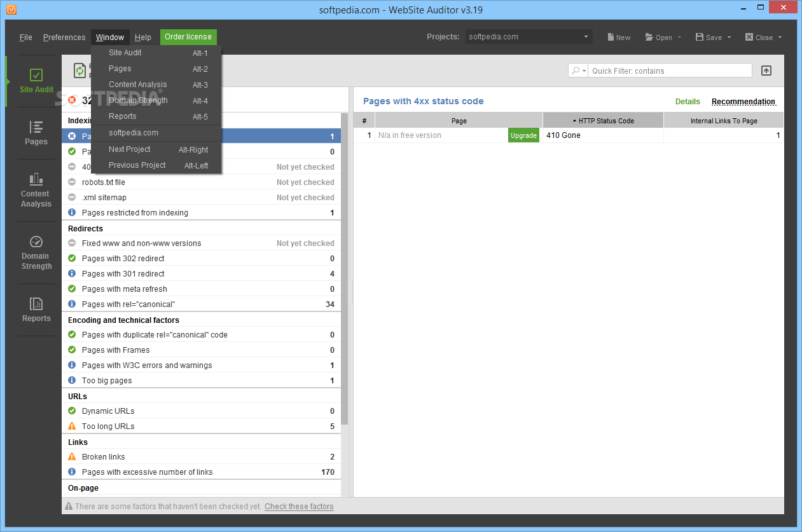Click the Page column header

(459, 121)
